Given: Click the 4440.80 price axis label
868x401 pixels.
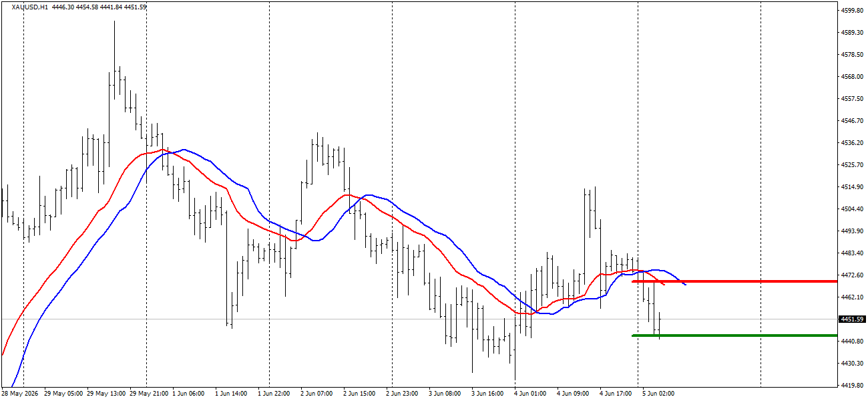Looking at the screenshot, I should tap(852, 342).
